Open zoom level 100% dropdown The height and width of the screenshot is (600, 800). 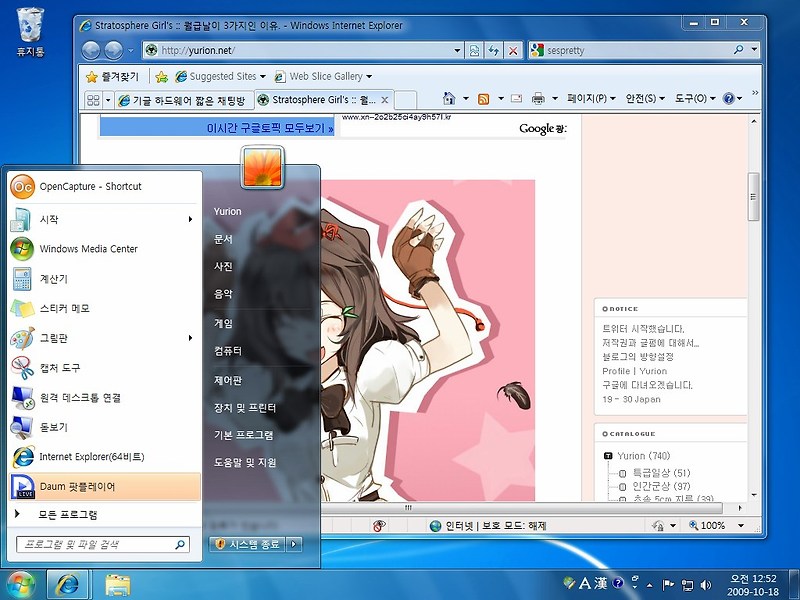741,526
